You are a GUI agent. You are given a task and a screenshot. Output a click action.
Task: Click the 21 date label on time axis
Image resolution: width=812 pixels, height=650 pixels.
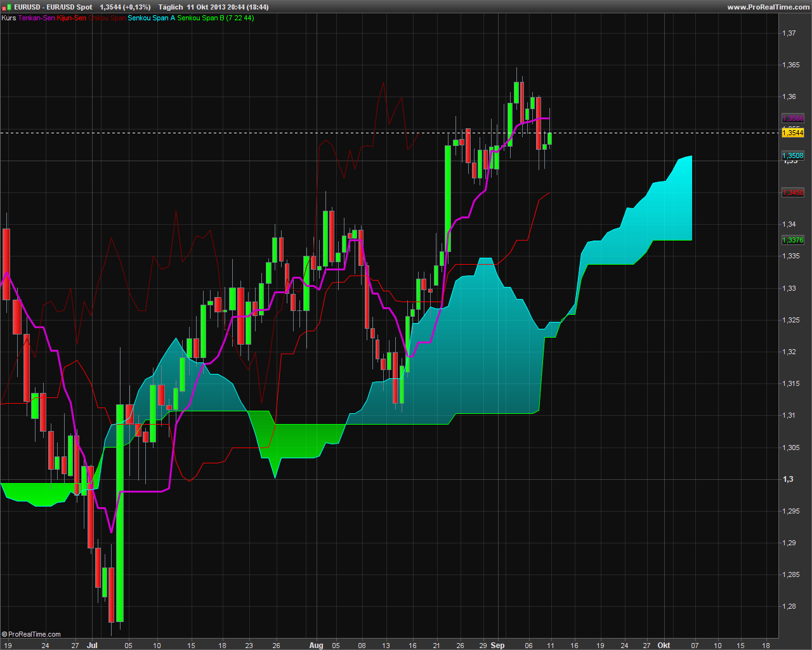coord(436,645)
